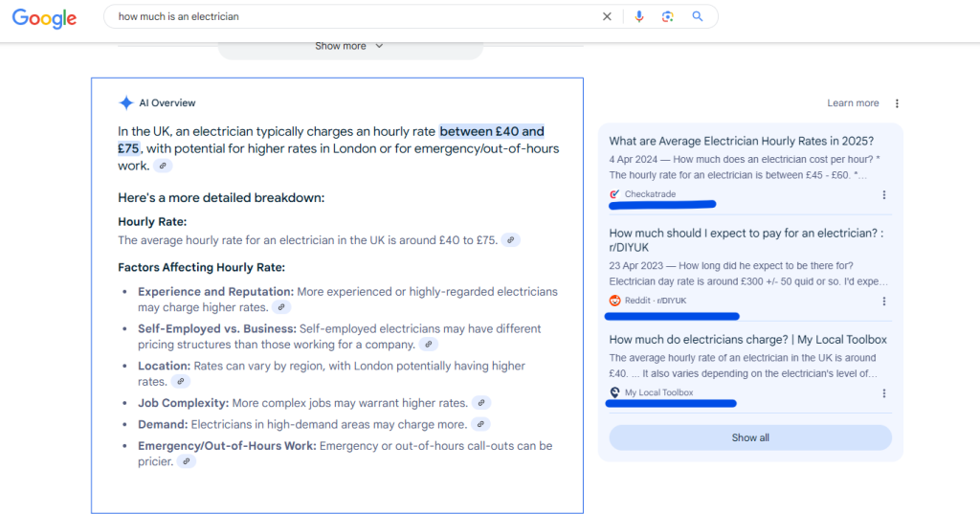Open source link after 'may charge higher rates.'
Screen dimensions: 980x514
coord(281,307)
